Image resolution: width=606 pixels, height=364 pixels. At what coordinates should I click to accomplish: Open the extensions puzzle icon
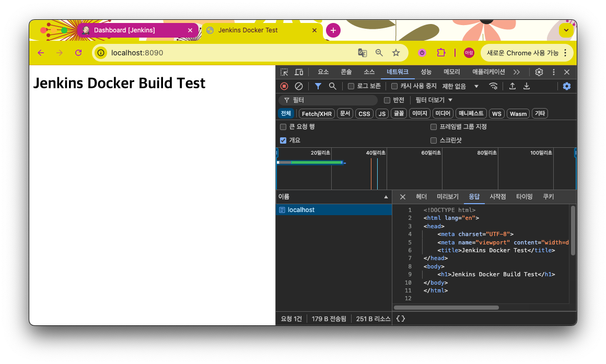441,53
